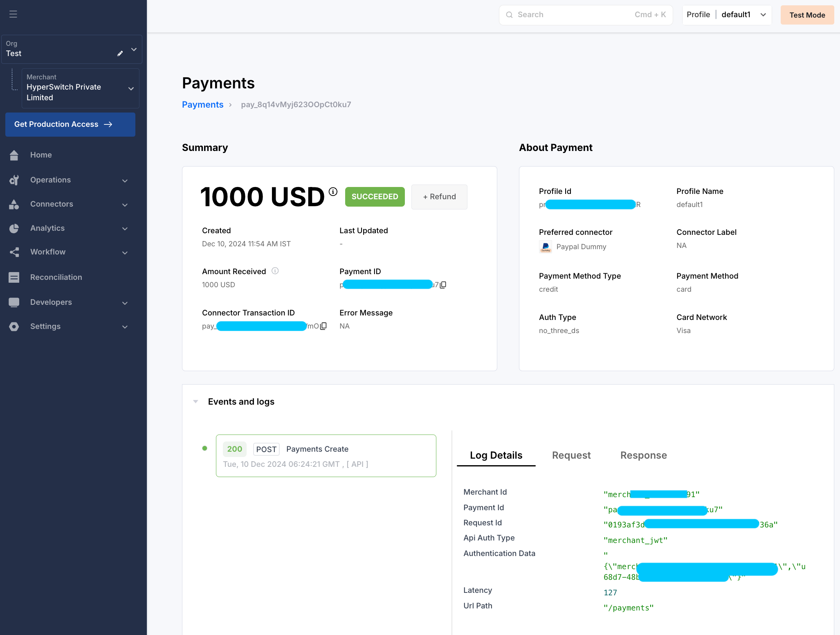Switch to the Response tab
This screenshot has height=635, width=840.
(x=643, y=455)
